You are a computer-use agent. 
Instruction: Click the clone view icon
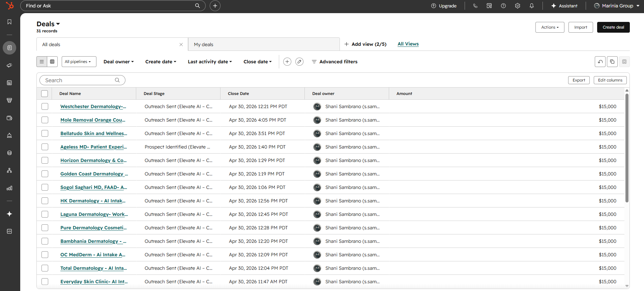(x=612, y=62)
